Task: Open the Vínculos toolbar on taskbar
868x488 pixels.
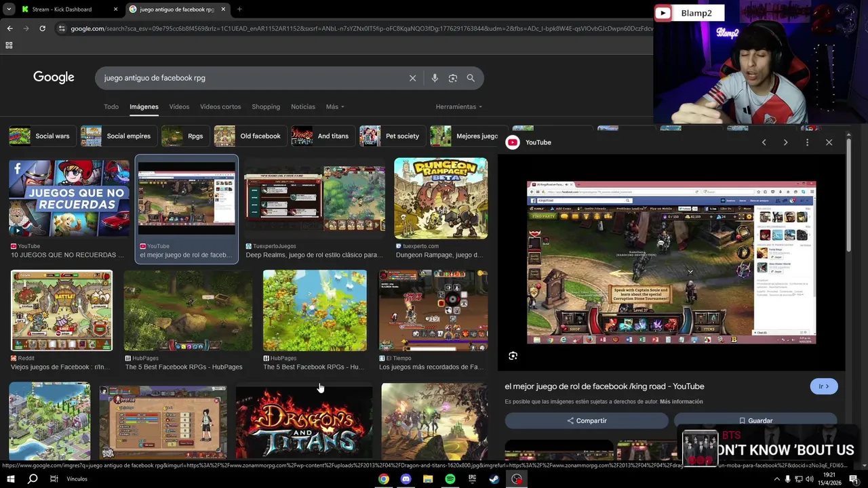Action: (x=77, y=479)
